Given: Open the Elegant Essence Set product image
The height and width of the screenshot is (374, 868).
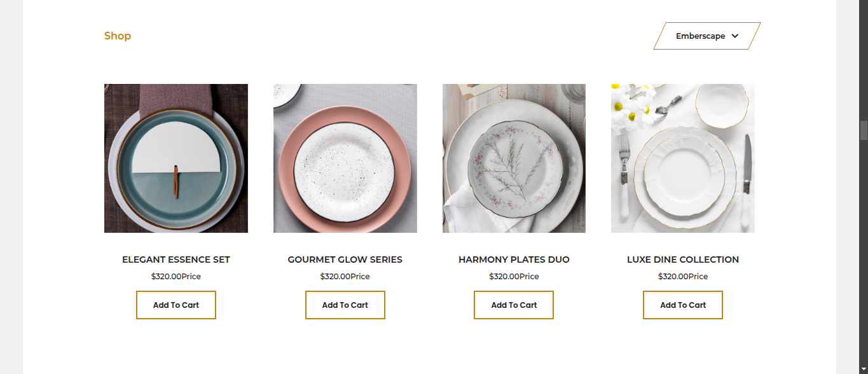Looking at the screenshot, I should [x=176, y=158].
